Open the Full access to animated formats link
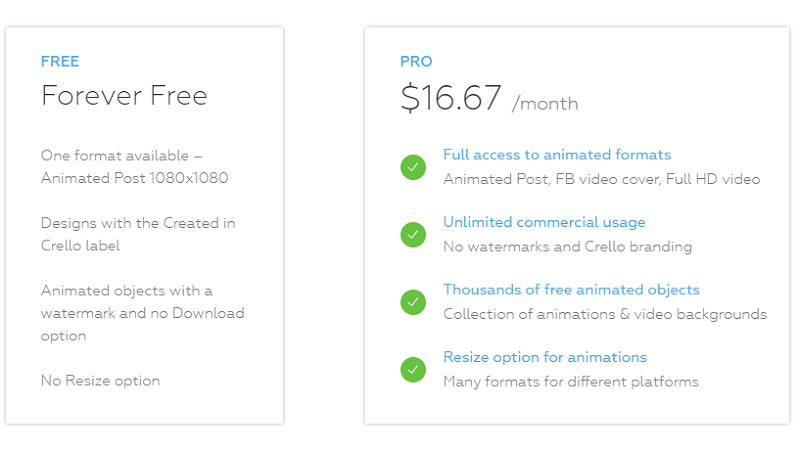The height and width of the screenshot is (451, 800). [x=557, y=155]
